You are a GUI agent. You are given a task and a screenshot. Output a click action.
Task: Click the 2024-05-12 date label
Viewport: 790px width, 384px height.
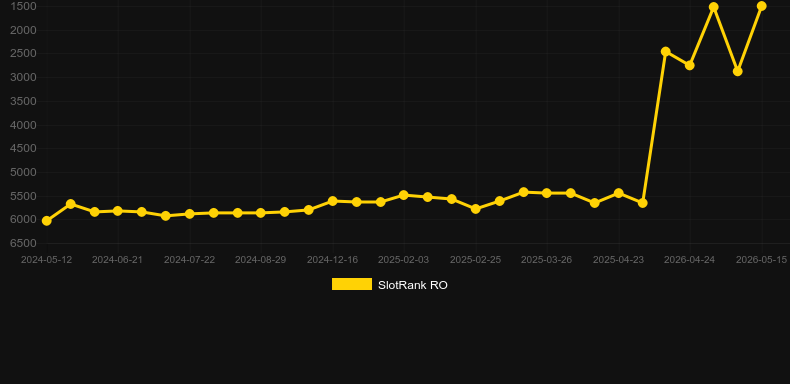point(46,260)
